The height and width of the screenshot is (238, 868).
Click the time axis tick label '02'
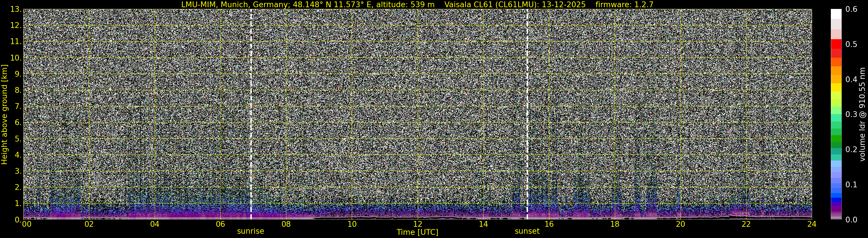coord(89,224)
